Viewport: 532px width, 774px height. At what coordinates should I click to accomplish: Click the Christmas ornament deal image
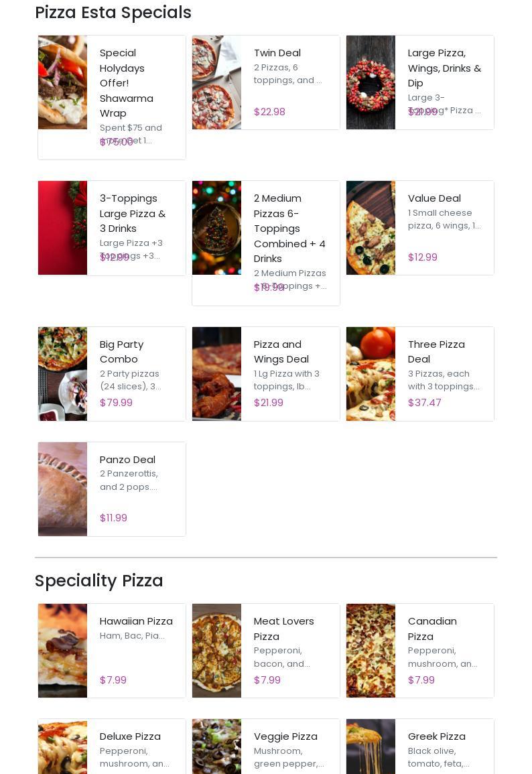[x=216, y=228]
